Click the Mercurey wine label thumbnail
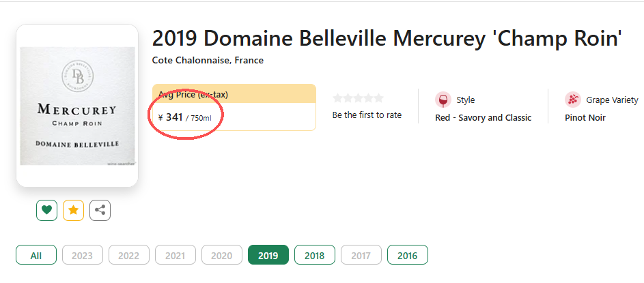 coord(77,106)
